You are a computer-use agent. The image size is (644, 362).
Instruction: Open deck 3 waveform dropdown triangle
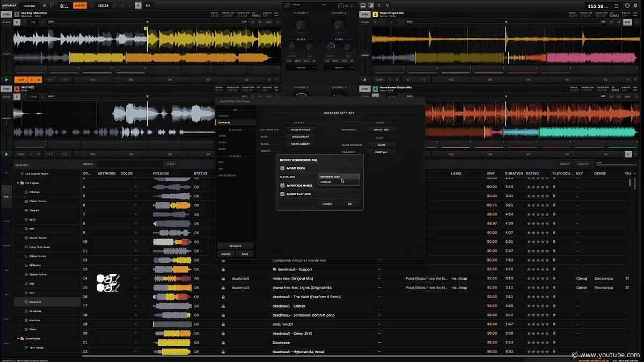tap(148, 97)
